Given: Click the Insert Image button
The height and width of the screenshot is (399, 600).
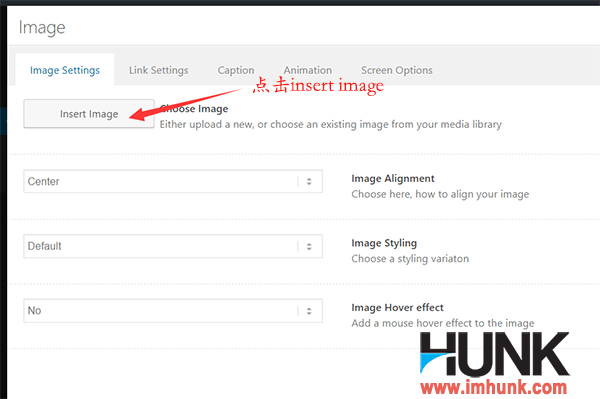Looking at the screenshot, I should (89, 114).
